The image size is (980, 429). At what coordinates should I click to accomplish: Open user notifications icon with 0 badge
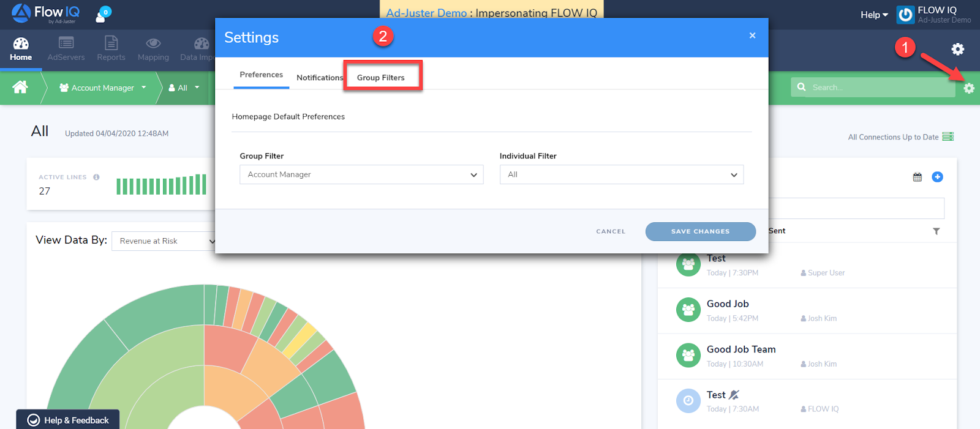103,14
